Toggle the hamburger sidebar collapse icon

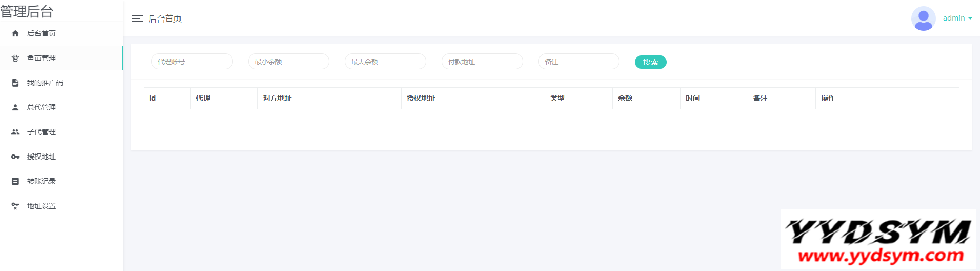(x=137, y=18)
